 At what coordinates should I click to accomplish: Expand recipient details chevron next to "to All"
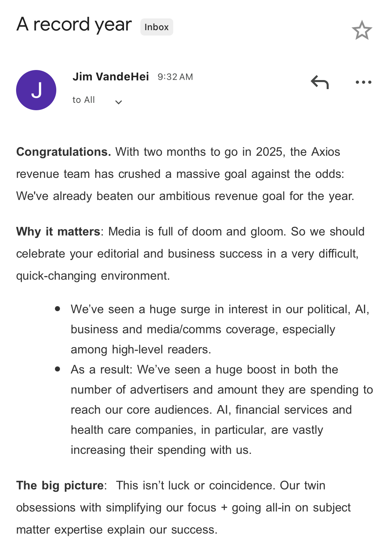pyautogui.click(x=118, y=102)
